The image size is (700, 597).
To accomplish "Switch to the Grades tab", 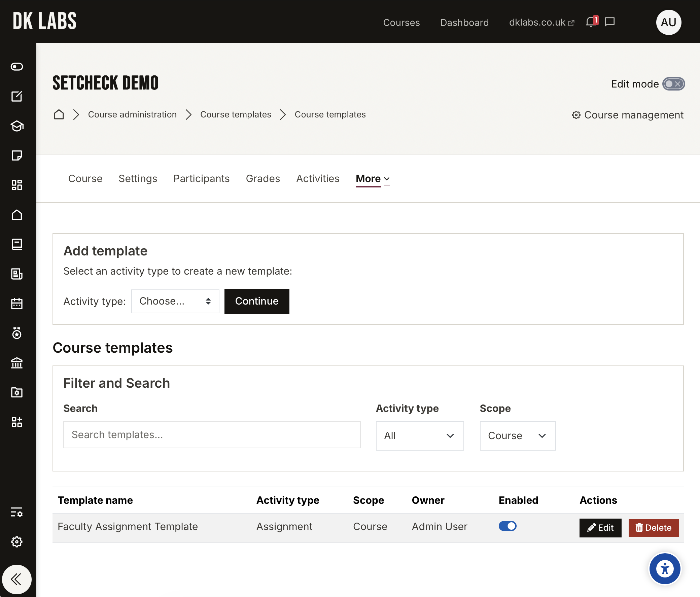I will click(263, 179).
